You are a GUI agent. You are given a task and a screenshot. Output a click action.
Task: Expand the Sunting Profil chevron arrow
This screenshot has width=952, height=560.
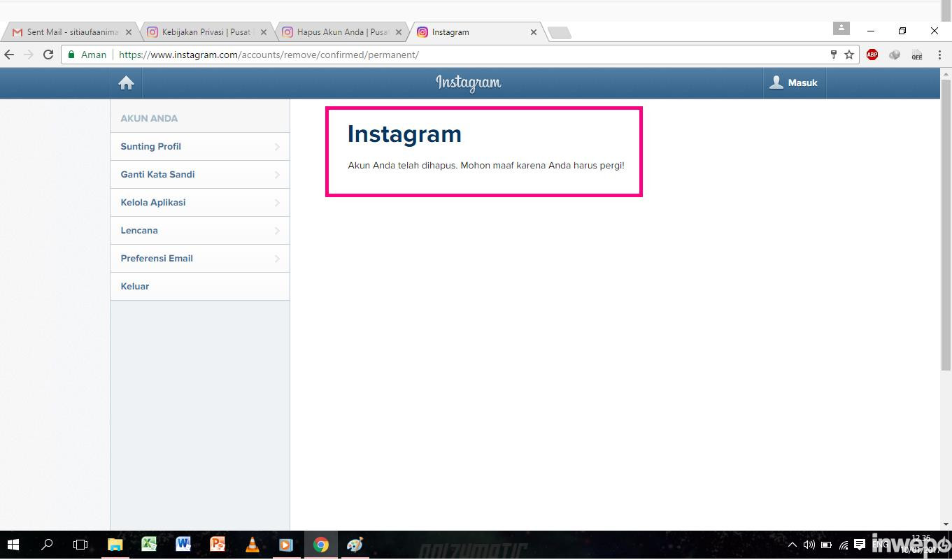pos(277,147)
